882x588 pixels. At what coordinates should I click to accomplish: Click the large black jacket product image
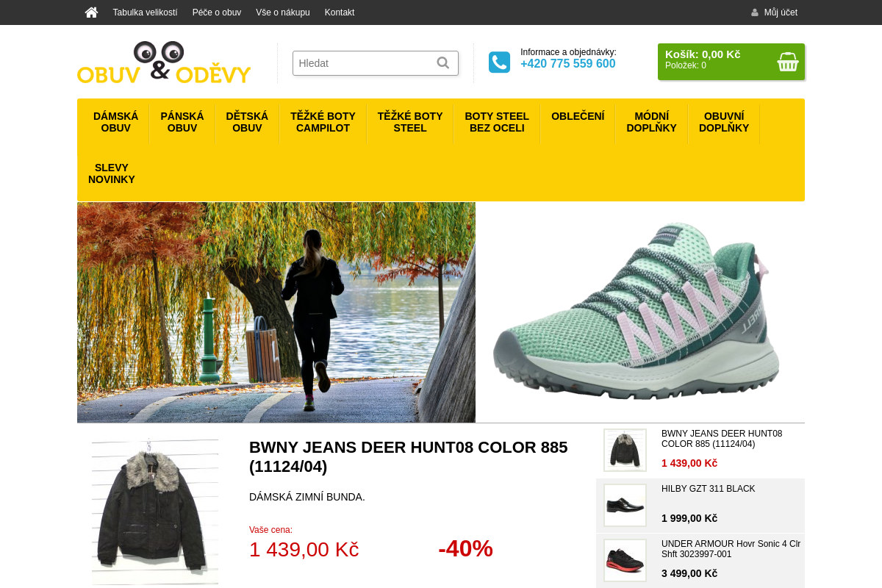155,512
